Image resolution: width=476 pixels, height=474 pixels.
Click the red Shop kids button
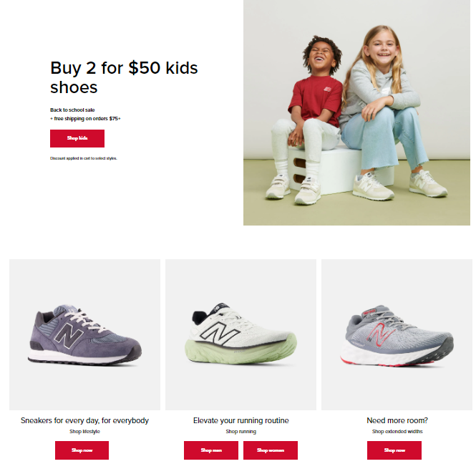(77, 138)
